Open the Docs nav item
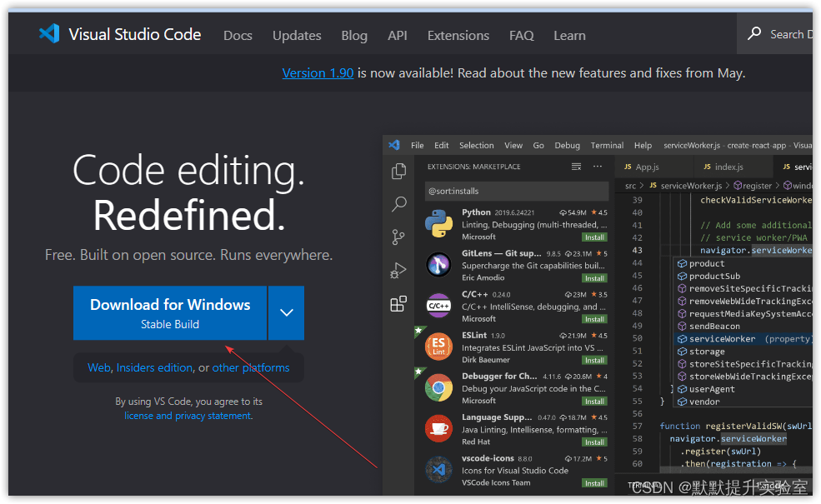The width and height of the screenshot is (821, 504). [238, 36]
